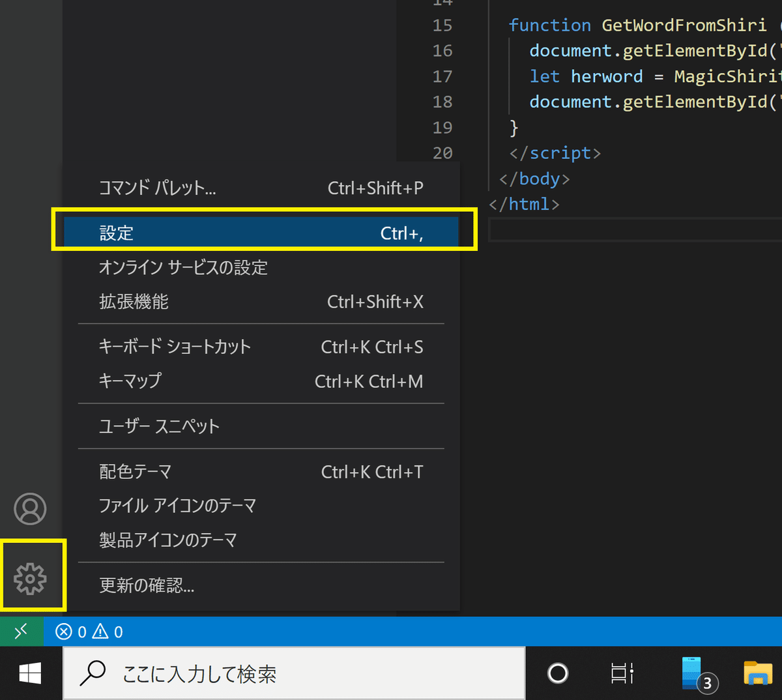Select キーボード ショートカット menu item
This screenshot has width=782, height=700.
click(261, 347)
